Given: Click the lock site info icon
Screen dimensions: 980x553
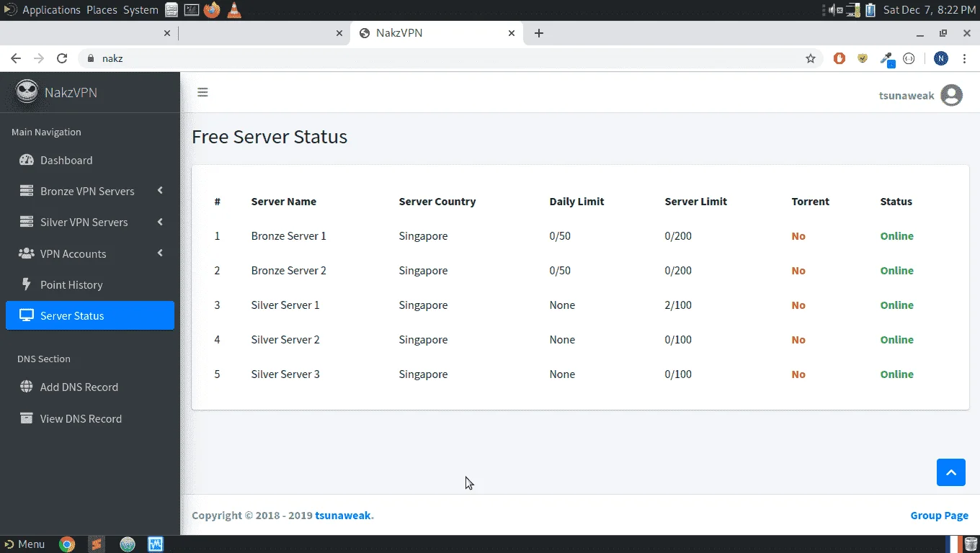Looking at the screenshot, I should (91, 58).
